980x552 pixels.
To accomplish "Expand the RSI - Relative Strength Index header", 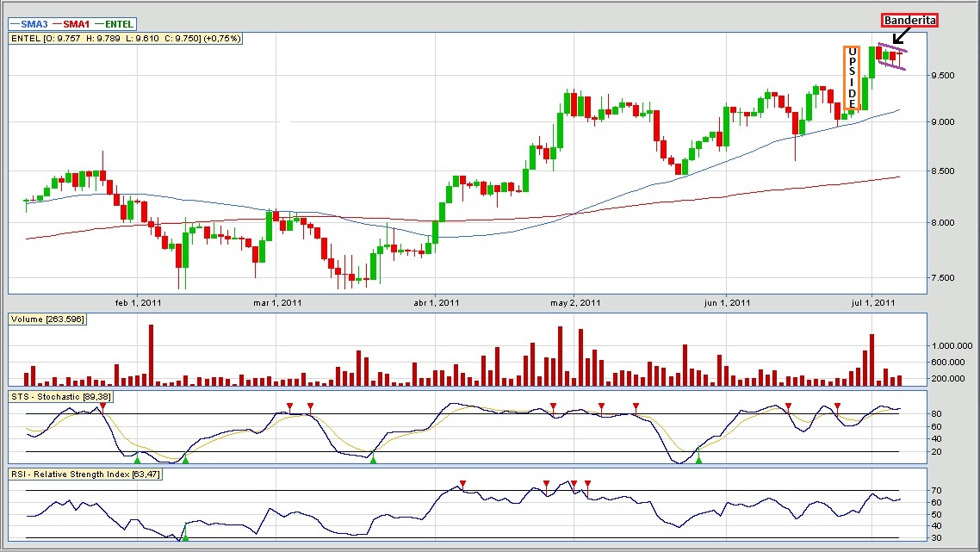I will (85, 474).
